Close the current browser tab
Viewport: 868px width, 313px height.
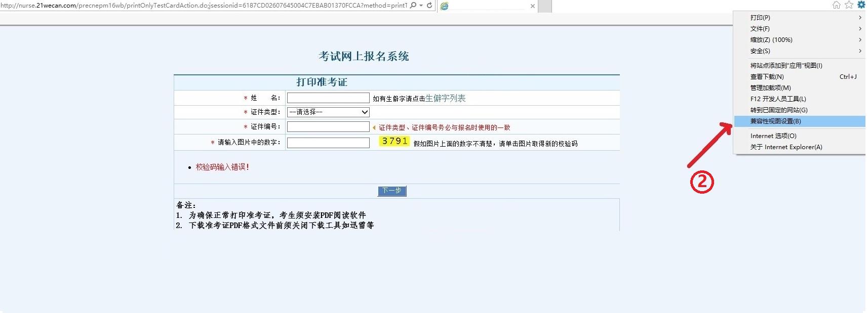pyautogui.click(x=532, y=6)
